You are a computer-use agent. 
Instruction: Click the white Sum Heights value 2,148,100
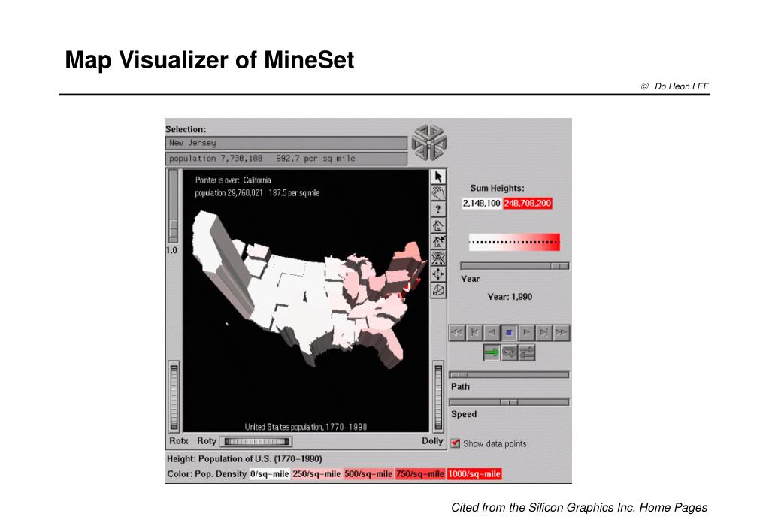coord(482,203)
